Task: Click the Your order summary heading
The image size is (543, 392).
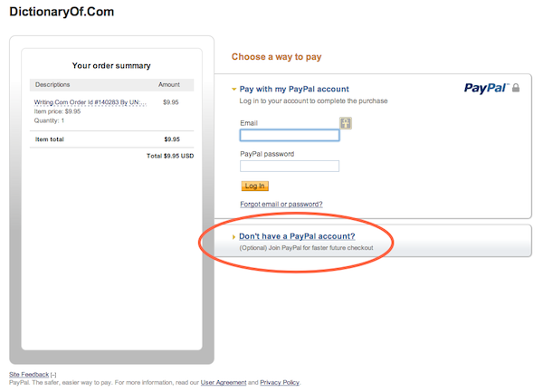Action: [x=111, y=65]
